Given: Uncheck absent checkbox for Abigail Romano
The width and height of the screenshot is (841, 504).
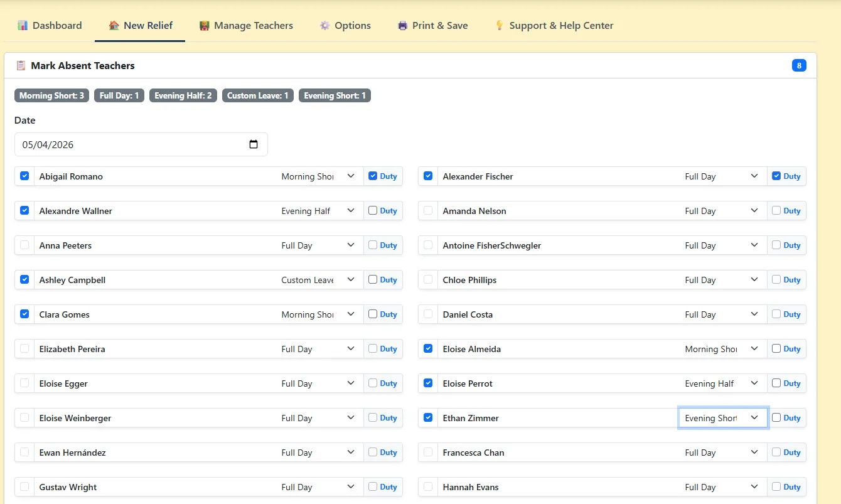Looking at the screenshot, I should point(24,176).
